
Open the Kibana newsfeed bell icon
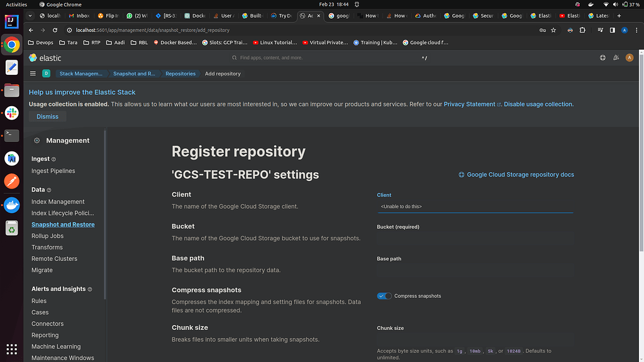coord(616,57)
